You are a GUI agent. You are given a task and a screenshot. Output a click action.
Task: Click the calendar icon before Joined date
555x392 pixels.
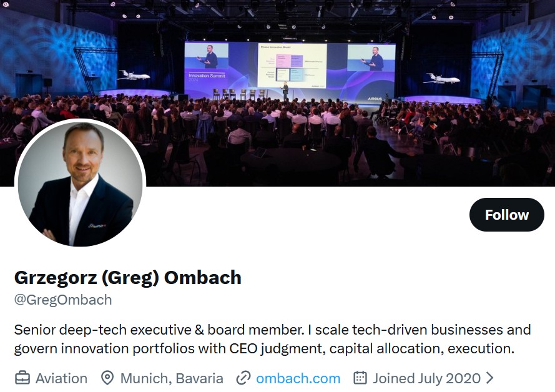(x=360, y=378)
